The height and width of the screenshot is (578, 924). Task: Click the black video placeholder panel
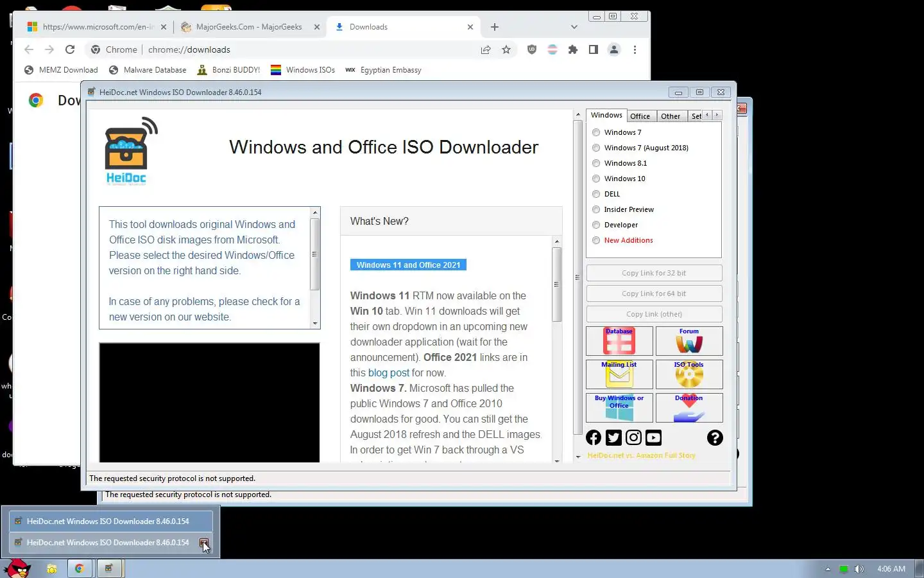tap(209, 403)
